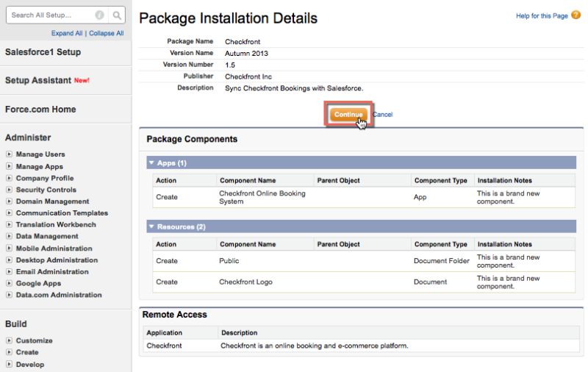Collapse the Resources (2) section triangle
The height and width of the screenshot is (372, 588).
pyautogui.click(x=151, y=226)
